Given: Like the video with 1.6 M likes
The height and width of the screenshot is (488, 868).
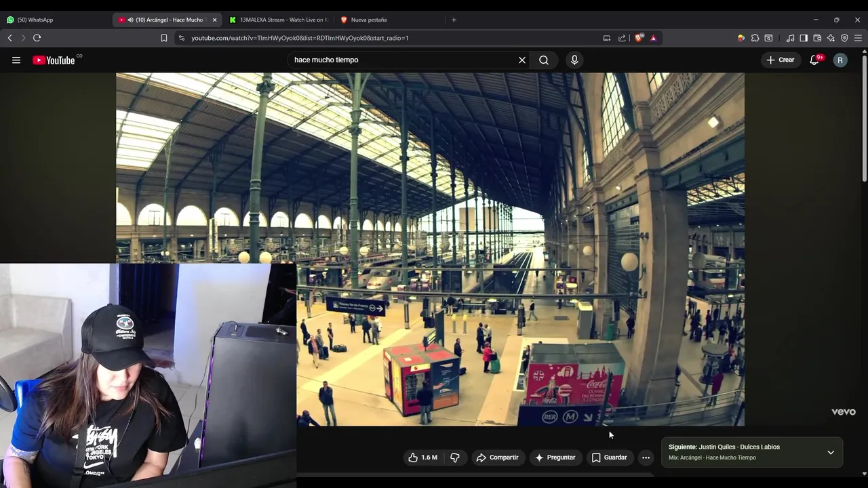Looking at the screenshot, I should (x=422, y=457).
